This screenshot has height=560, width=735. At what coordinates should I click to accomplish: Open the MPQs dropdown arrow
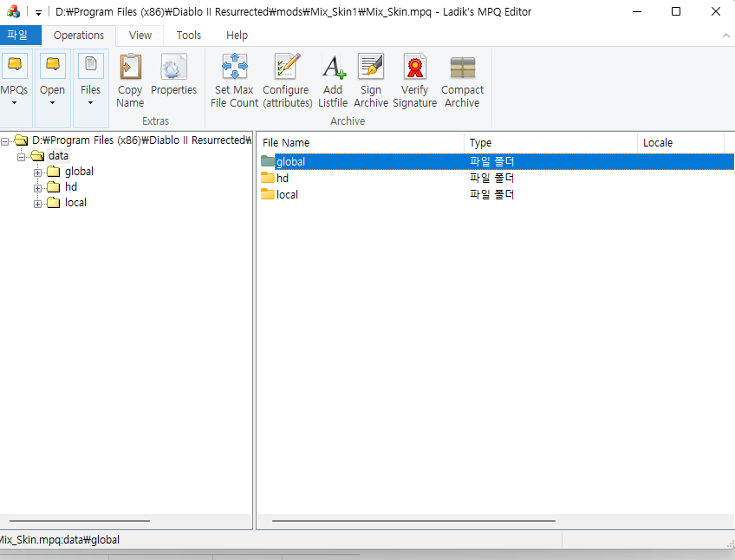click(14, 103)
